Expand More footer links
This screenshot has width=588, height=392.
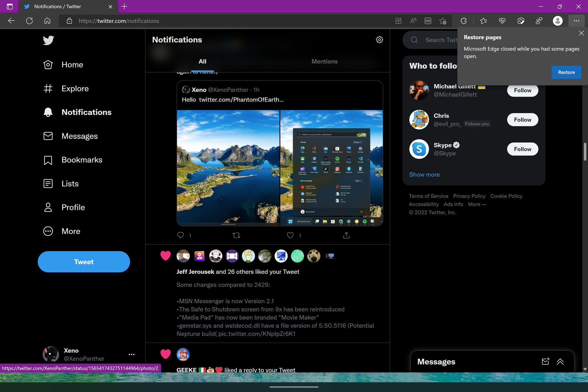(x=477, y=204)
